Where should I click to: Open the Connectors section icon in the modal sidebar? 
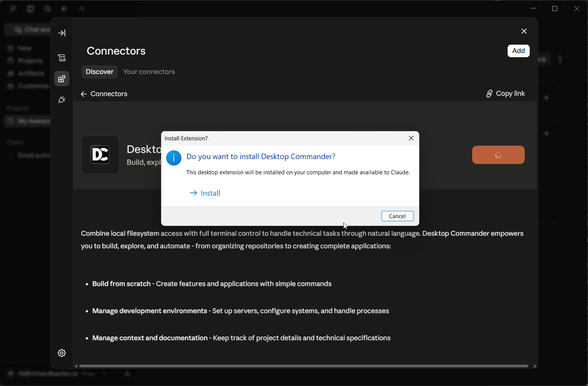pyautogui.click(x=62, y=79)
